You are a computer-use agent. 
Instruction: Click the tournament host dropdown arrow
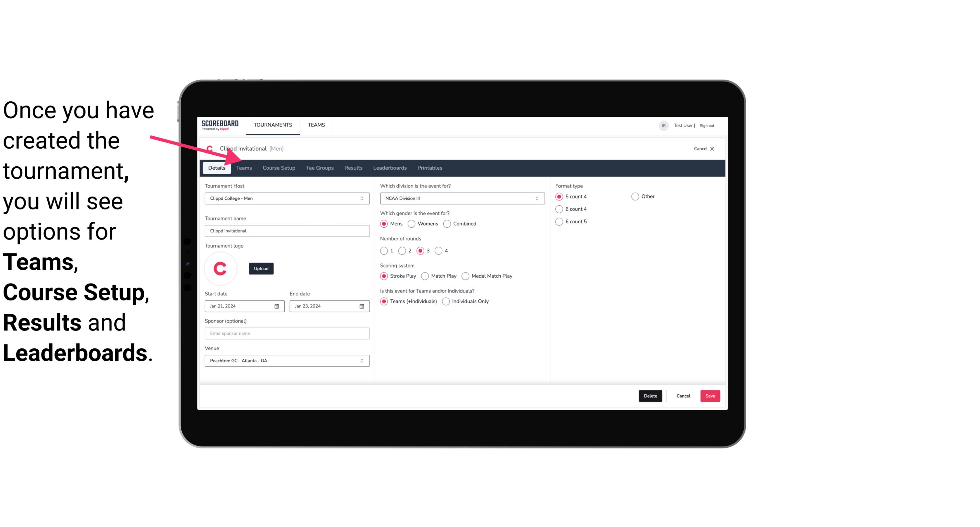[362, 199]
